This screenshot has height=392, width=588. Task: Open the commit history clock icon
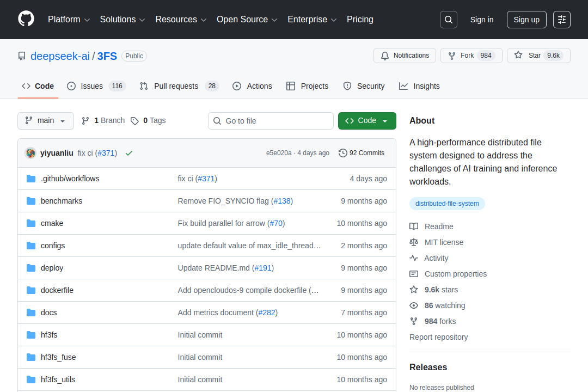342,153
